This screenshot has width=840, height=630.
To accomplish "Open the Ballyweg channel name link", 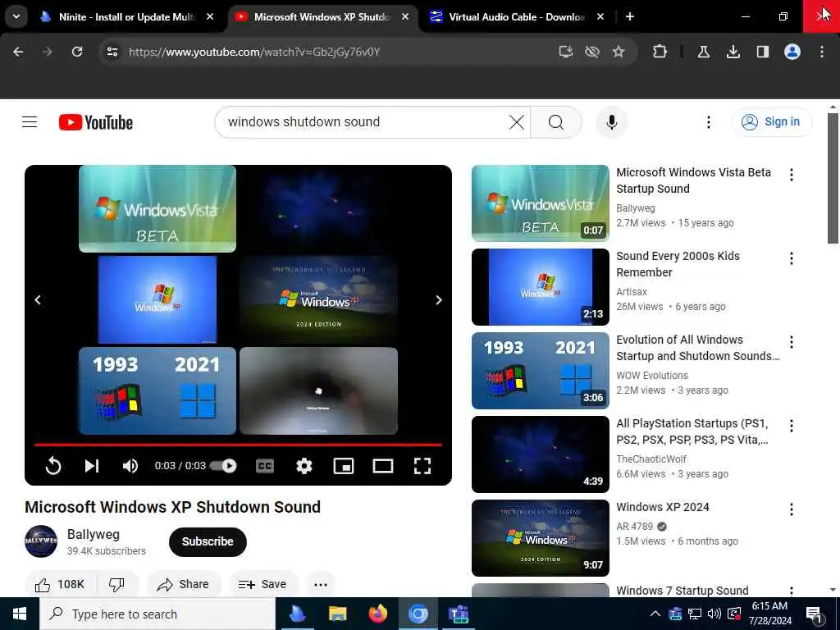I will [94, 534].
